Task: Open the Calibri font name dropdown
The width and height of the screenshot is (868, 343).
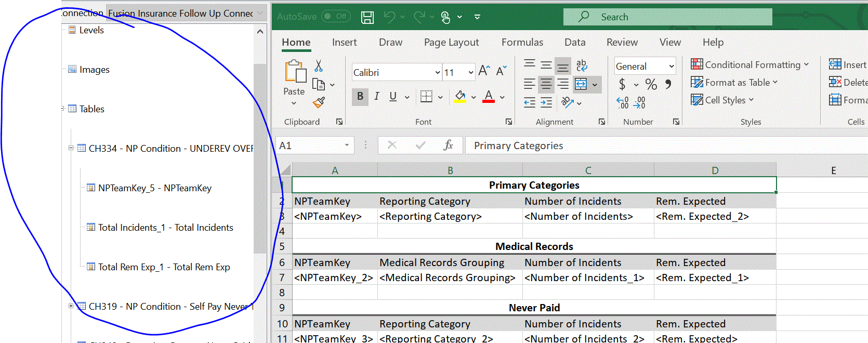Action: tap(437, 73)
